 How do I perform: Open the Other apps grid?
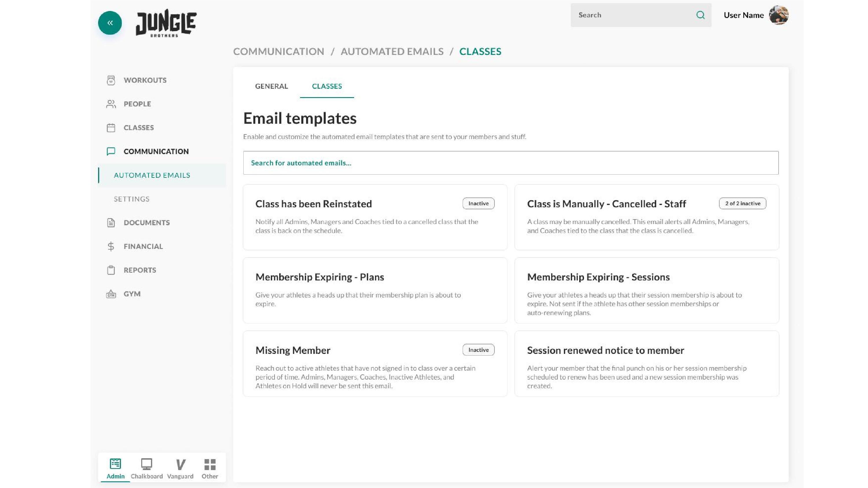209,468
